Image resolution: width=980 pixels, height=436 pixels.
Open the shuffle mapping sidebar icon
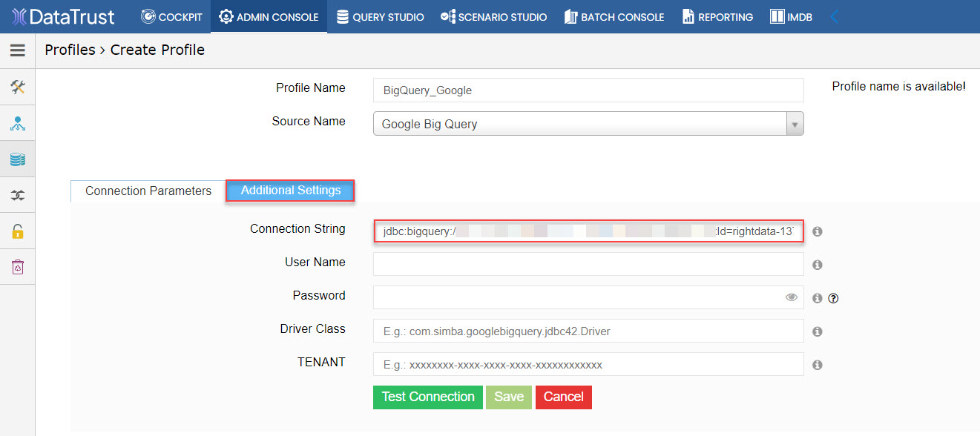pyautogui.click(x=18, y=195)
